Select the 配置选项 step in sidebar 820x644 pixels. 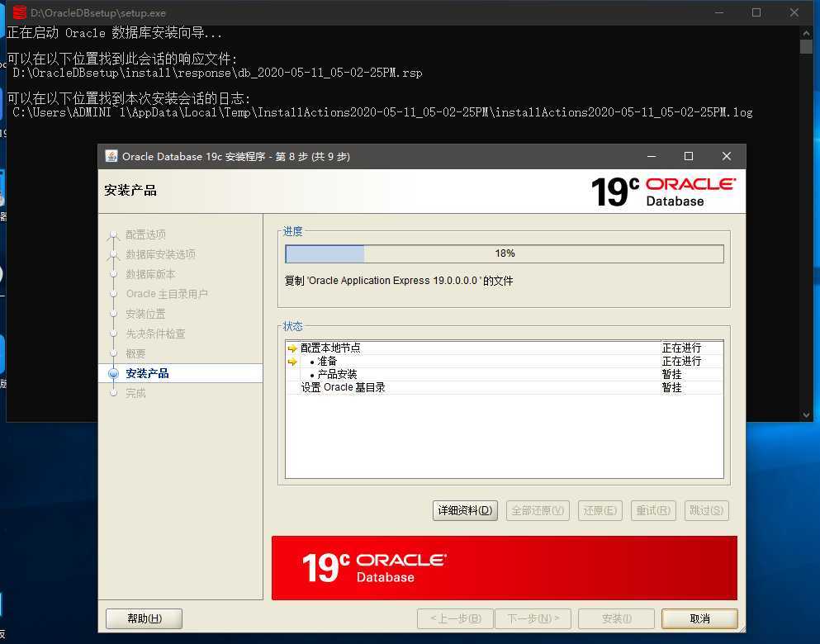(145, 234)
